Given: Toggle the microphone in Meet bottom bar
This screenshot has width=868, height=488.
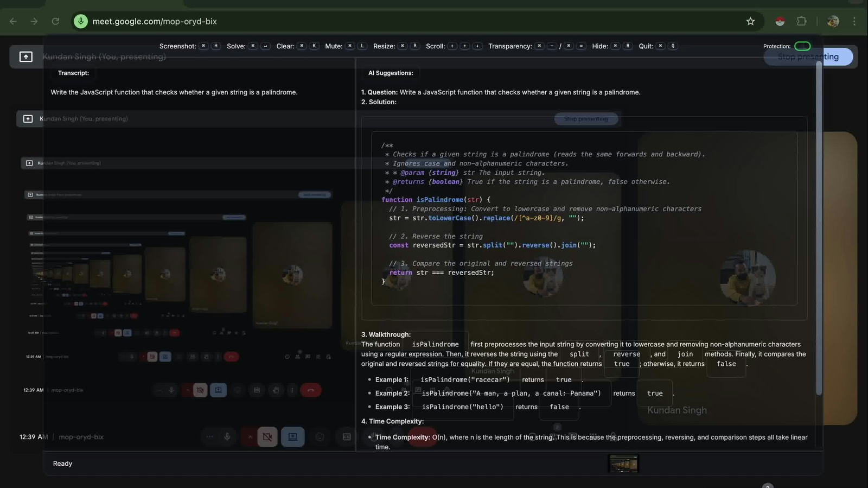Looking at the screenshot, I should [227, 436].
